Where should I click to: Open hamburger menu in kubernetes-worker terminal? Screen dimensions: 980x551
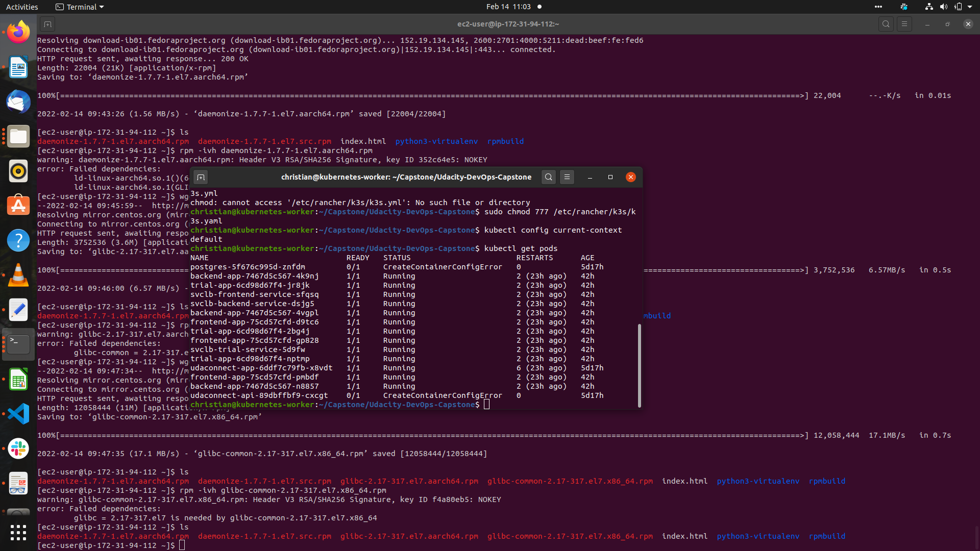click(567, 177)
